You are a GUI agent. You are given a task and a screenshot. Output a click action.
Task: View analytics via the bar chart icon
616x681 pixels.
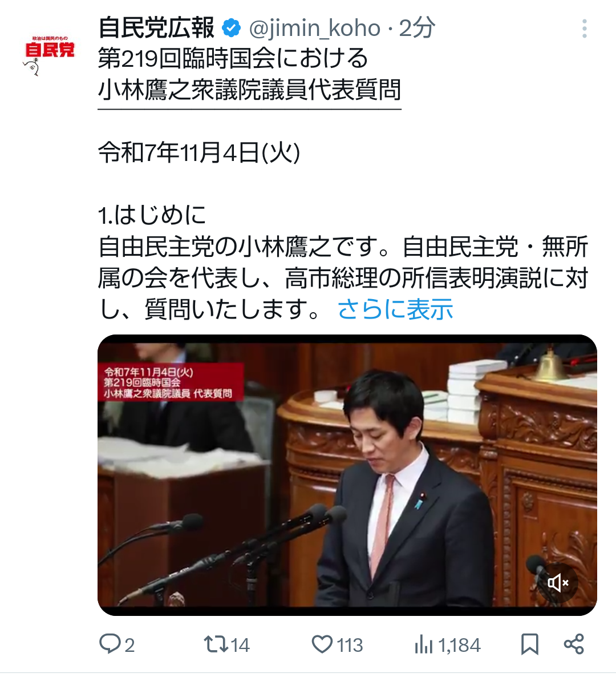(424, 644)
